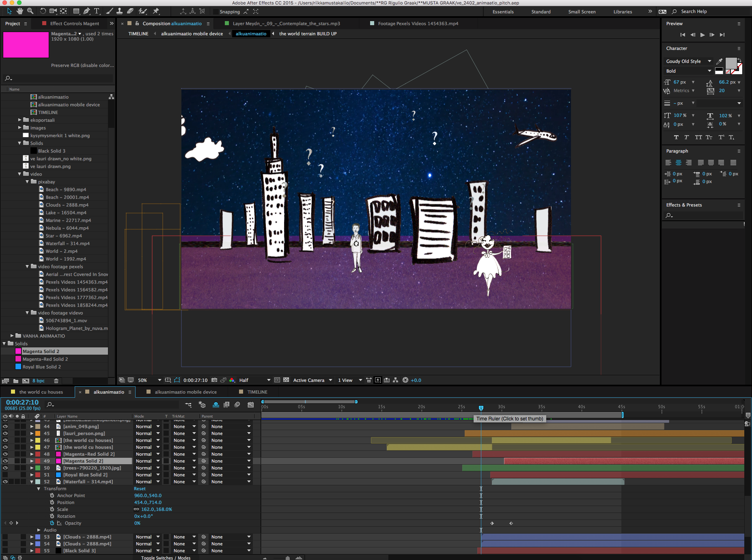Image resolution: width=752 pixels, height=560 pixels.
Task: Create a new folder in Project panel
Action: [x=16, y=381]
